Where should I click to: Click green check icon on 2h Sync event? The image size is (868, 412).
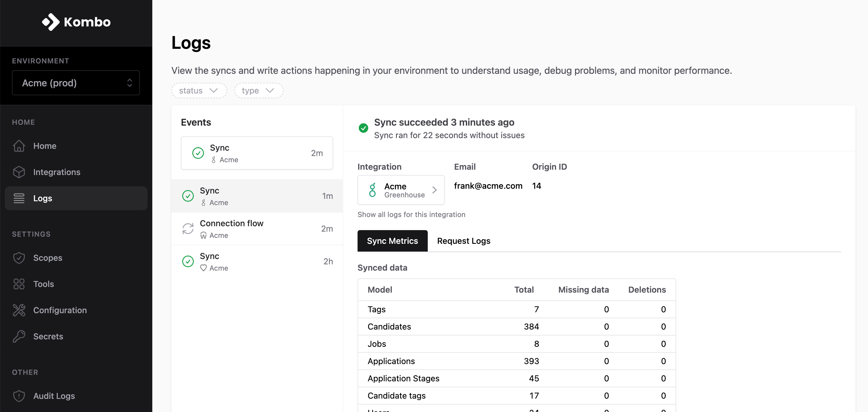pos(188,261)
